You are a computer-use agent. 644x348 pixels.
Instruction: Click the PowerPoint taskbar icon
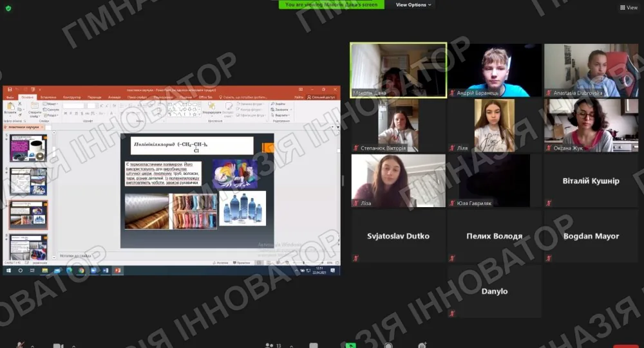[x=117, y=270]
